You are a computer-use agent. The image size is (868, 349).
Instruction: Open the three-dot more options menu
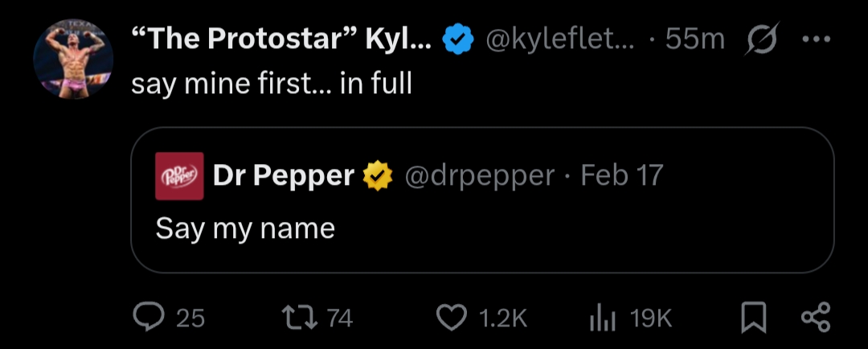coord(818,39)
